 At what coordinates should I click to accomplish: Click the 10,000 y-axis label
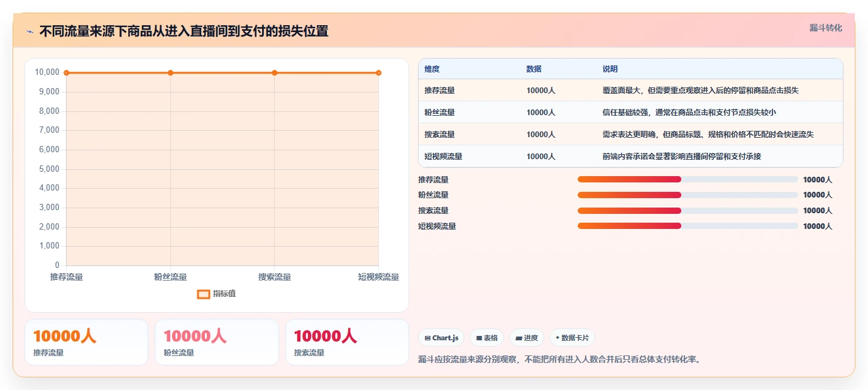coord(47,72)
